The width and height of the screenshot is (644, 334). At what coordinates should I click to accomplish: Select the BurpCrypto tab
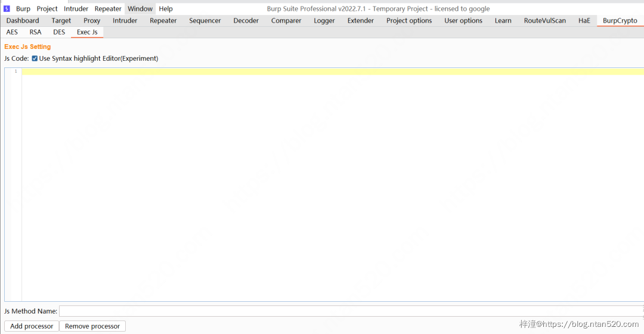pyautogui.click(x=620, y=20)
